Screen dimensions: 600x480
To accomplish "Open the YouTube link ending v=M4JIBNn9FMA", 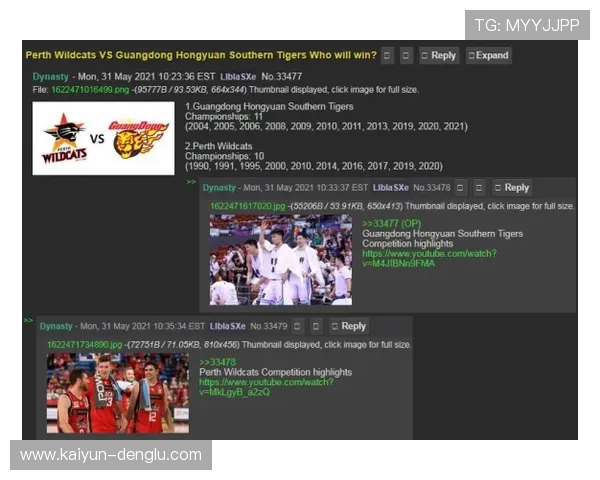I will [429, 258].
